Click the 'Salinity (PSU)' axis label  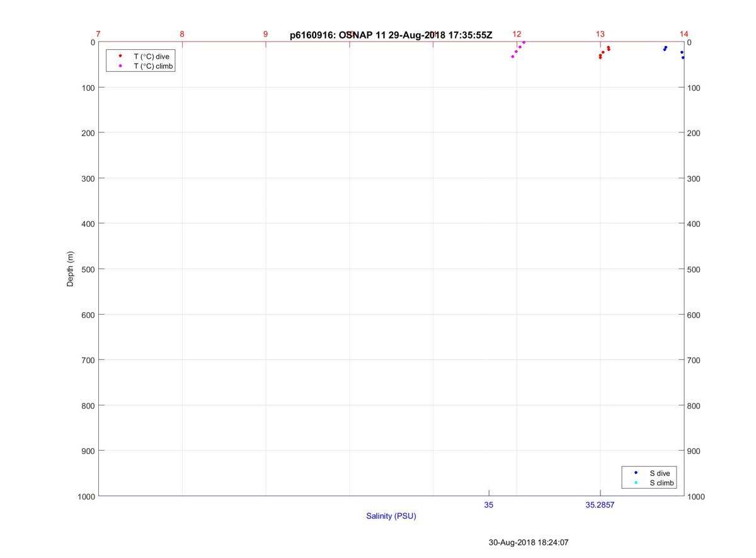391,516
